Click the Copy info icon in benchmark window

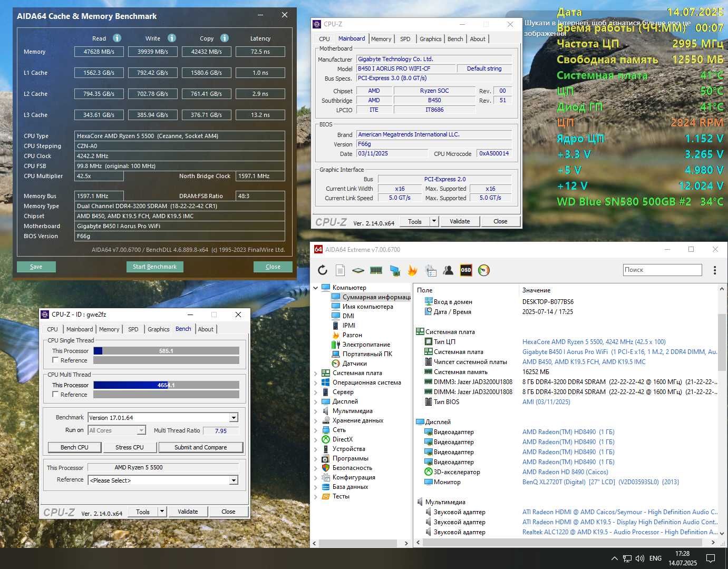click(x=225, y=38)
